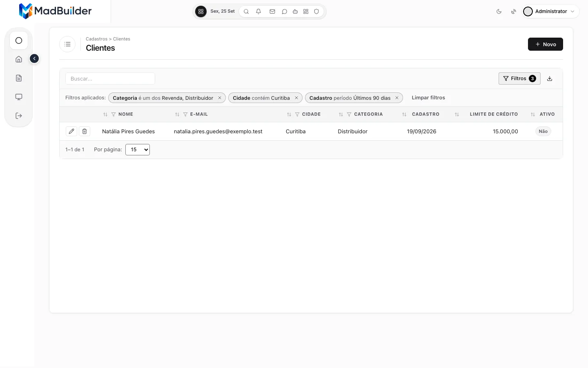The image size is (588, 368).
Task: Edit the Cidade filter chip
Action: 261,98
